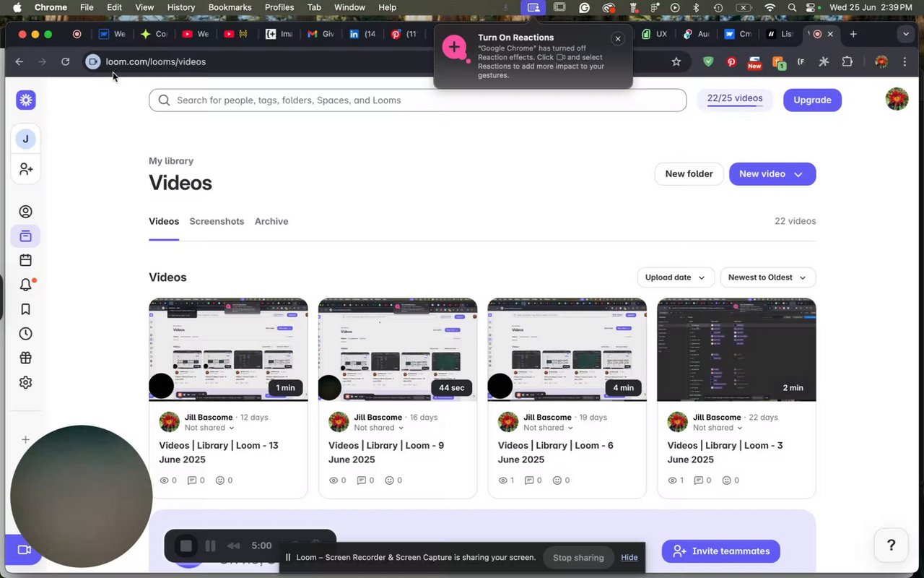Stop recording with the square stop button
Screen dimensions: 924x578
pyautogui.click(x=186, y=546)
